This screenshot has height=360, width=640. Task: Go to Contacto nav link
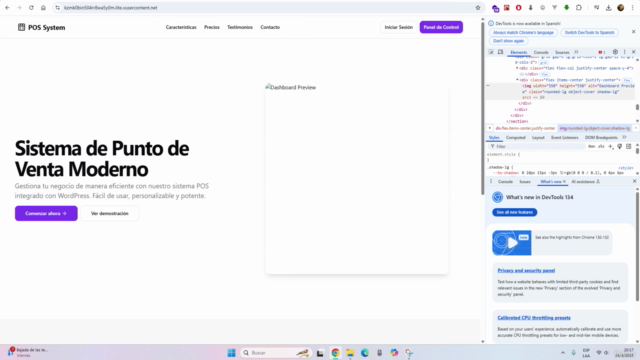pyautogui.click(x=270, y=27)
